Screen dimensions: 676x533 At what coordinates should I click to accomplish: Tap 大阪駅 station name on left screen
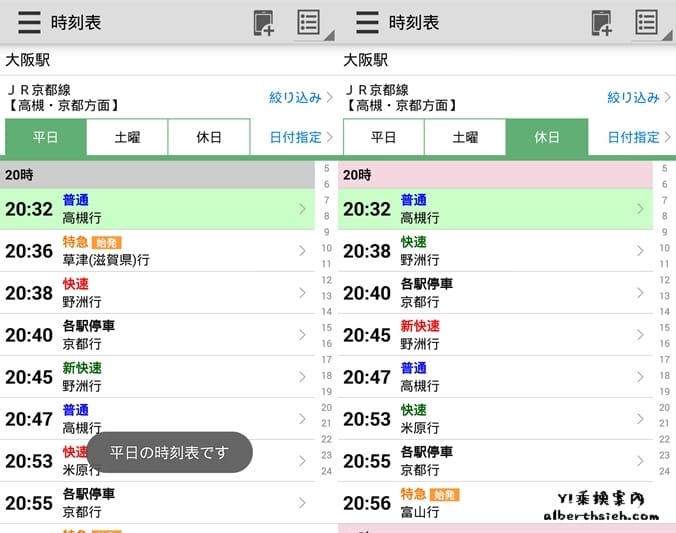[x=28, y=60]
